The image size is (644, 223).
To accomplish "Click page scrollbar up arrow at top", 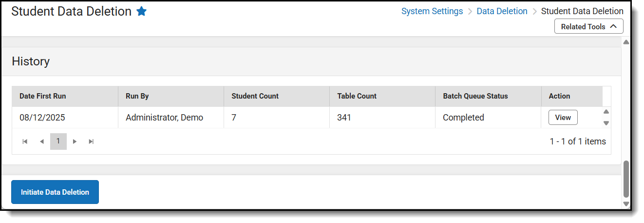I will point(626,42).
